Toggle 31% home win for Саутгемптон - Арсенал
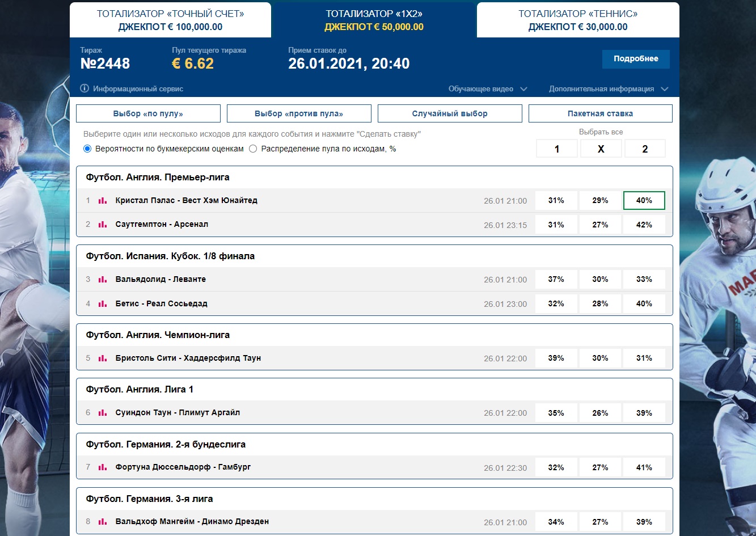 [556, 225]
